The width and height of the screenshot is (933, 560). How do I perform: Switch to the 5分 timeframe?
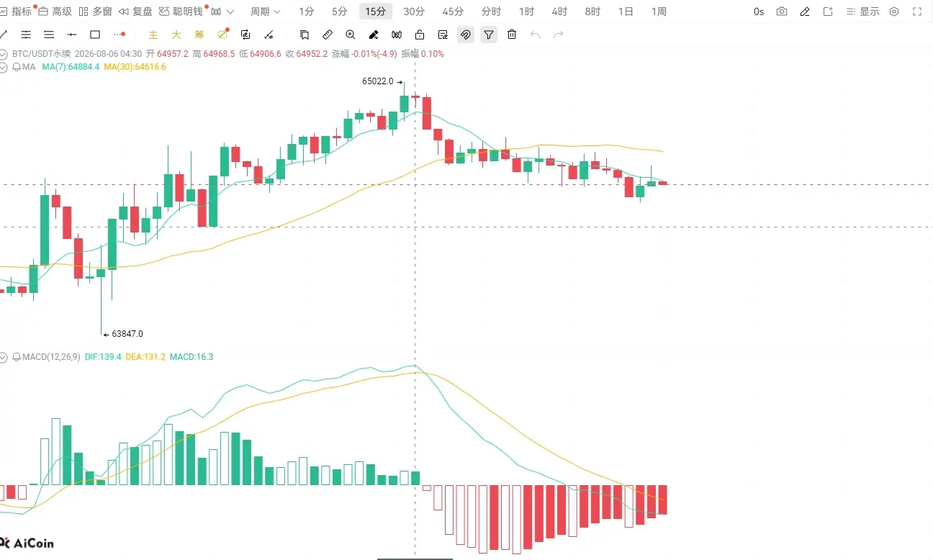click(340, 12)
